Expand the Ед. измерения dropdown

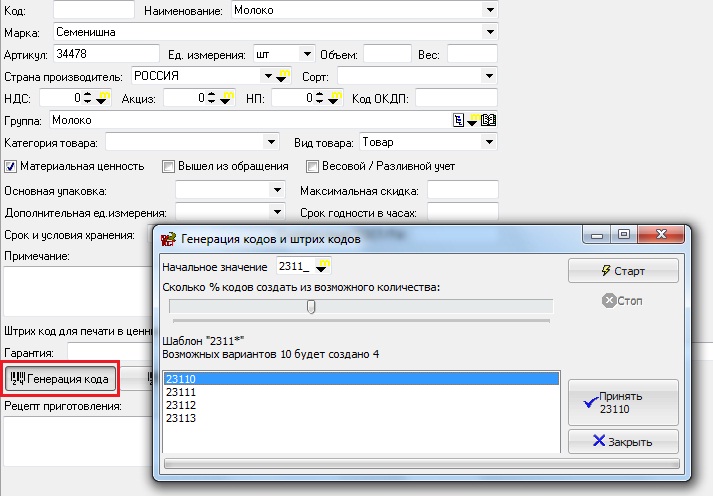pyautogui.click(x=307, y=54)
